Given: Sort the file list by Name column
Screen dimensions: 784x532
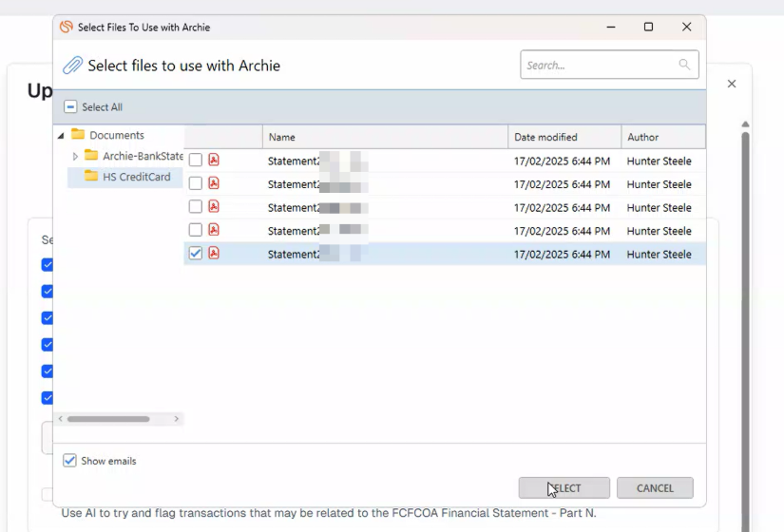Looking at the screenshot, I should coord(385,137).
